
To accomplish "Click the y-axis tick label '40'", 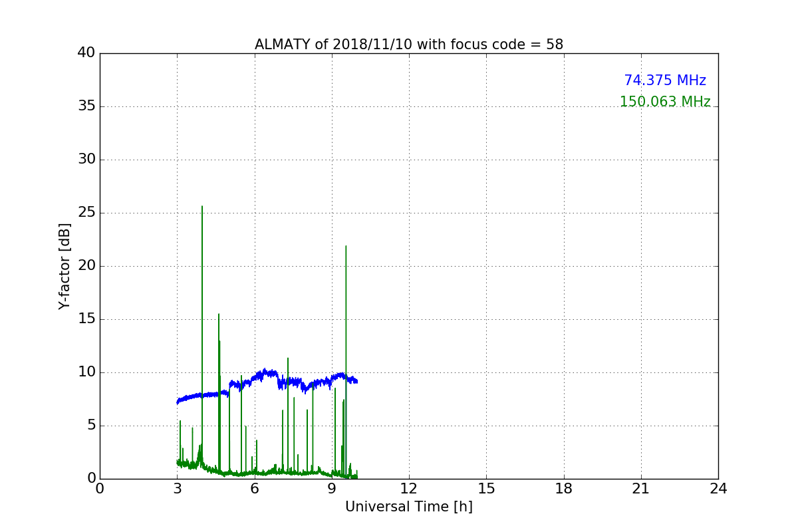I will [x=86, y=53].
